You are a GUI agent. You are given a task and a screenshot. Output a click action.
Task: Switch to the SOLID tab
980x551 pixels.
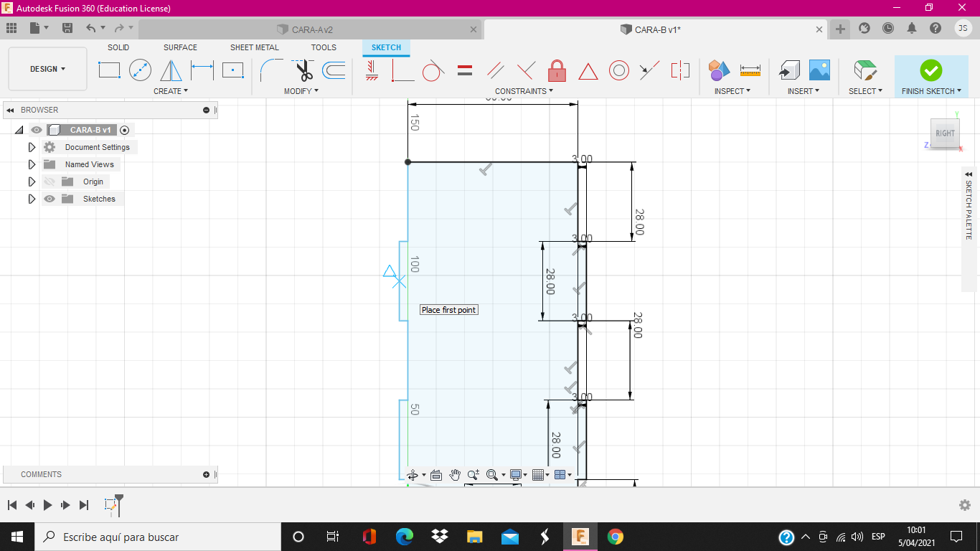[x=118, y=47]
